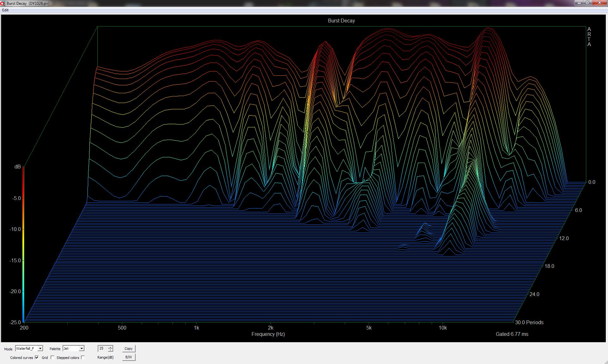Disable the Colored curves checkbox
Image resolution: width=608 pixels, height=364 pixels.
point(37,357)
